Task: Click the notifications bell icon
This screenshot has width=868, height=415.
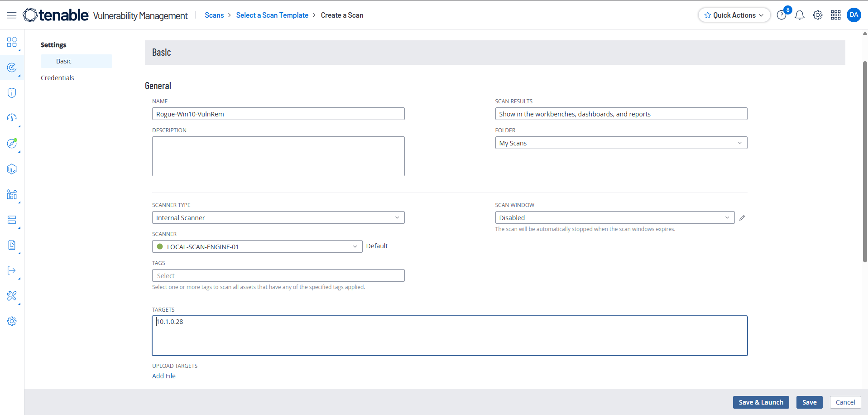Action: [x=800, y=15]
